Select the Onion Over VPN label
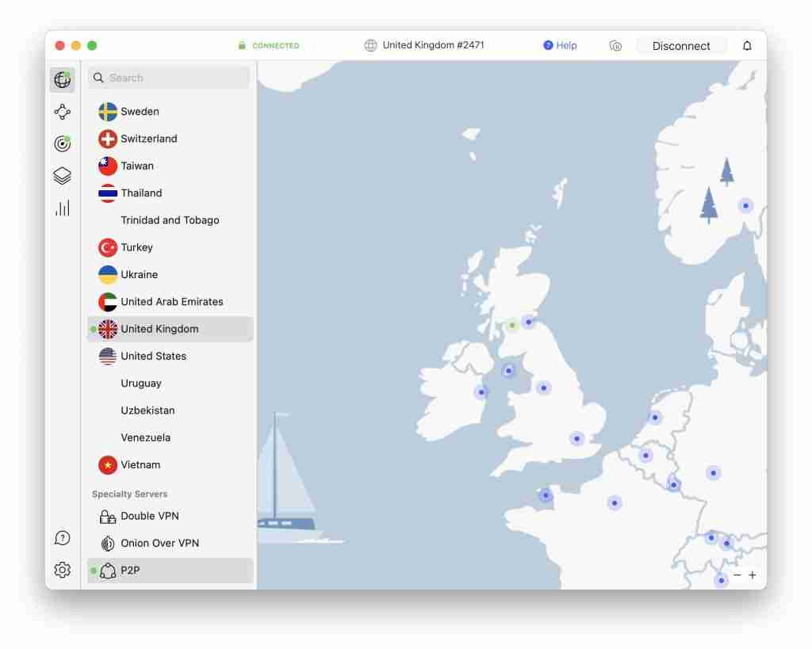This screenshot has height=649, width=812. pos(160,543)
